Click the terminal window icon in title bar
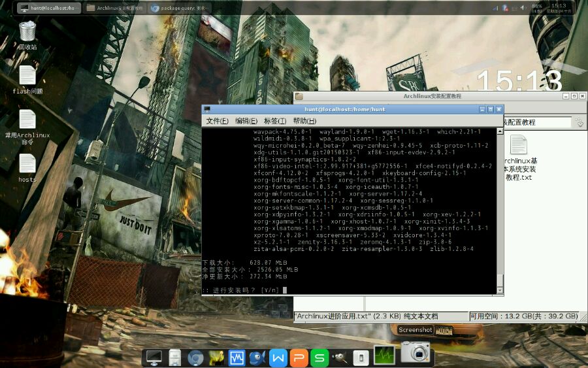588x368 pixels. pos(206,109)
